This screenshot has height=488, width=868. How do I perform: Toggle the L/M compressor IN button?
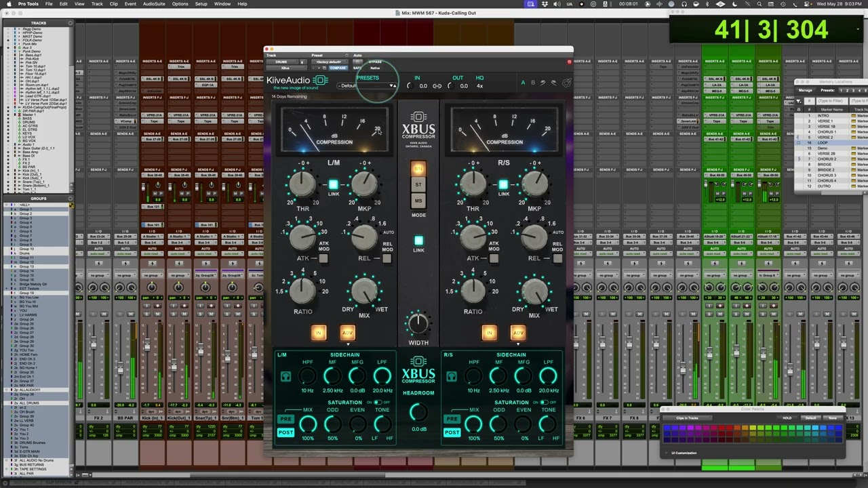coord(319,333)
